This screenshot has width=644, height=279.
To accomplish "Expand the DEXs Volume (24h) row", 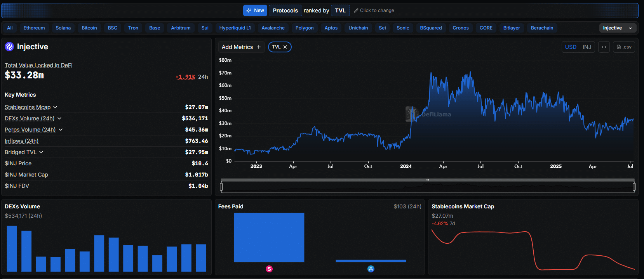I will pos(59,118).
